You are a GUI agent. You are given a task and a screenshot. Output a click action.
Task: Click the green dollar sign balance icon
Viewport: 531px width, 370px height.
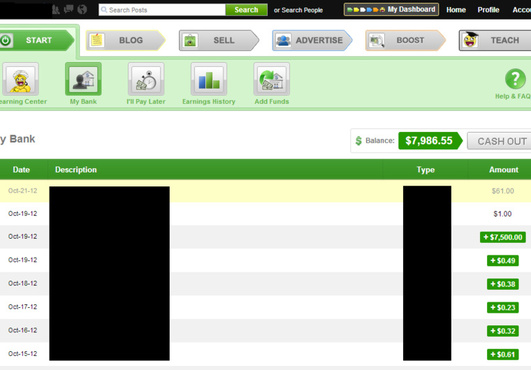[358, 141]
